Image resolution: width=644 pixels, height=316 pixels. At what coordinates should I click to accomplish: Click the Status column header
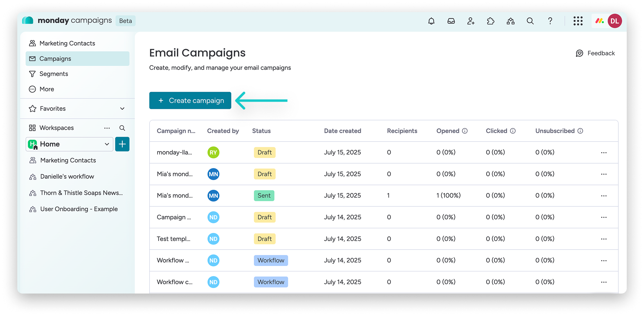261,131
